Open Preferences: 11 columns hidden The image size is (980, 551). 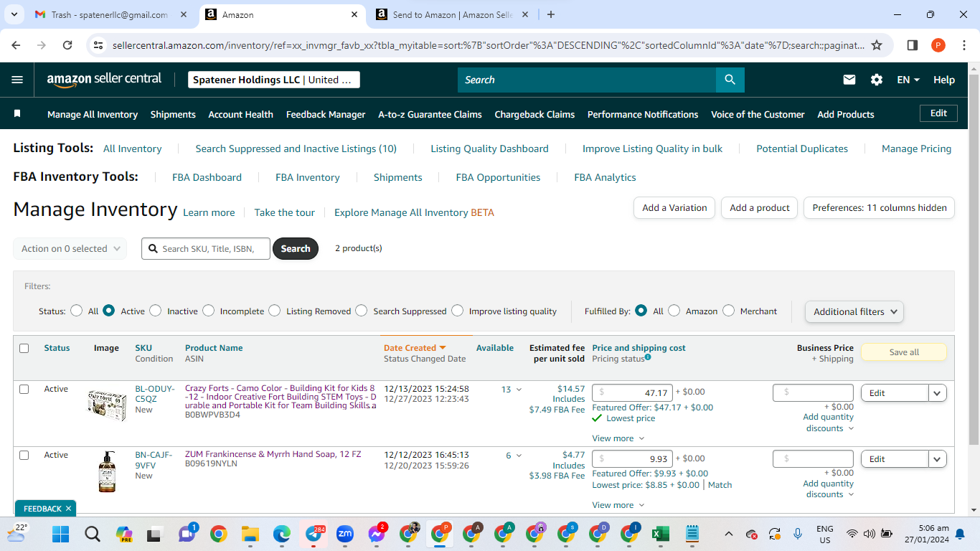point(879,207)
